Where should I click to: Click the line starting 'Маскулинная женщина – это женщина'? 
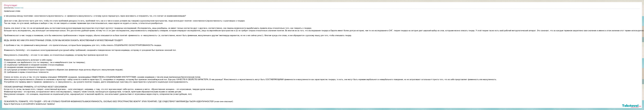click(x=98, y=94)
